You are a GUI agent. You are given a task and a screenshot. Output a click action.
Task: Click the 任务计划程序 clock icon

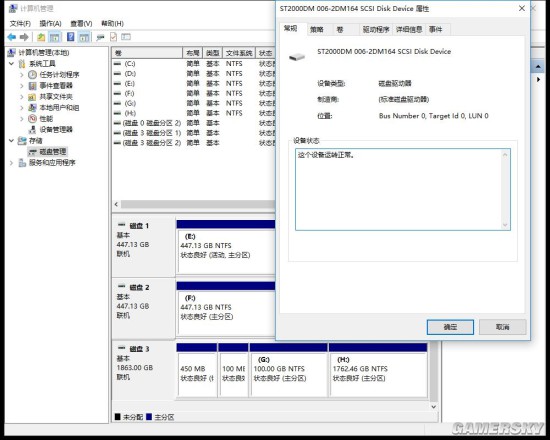[32, 74]
